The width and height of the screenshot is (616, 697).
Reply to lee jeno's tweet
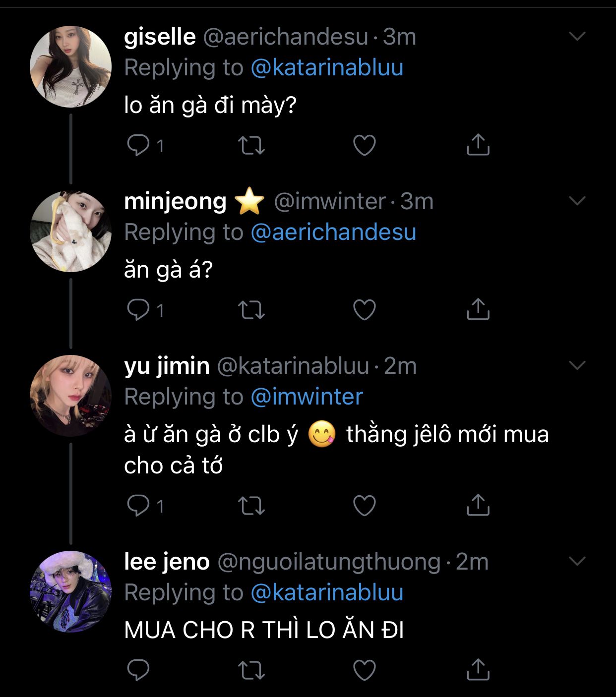(138, 670)
